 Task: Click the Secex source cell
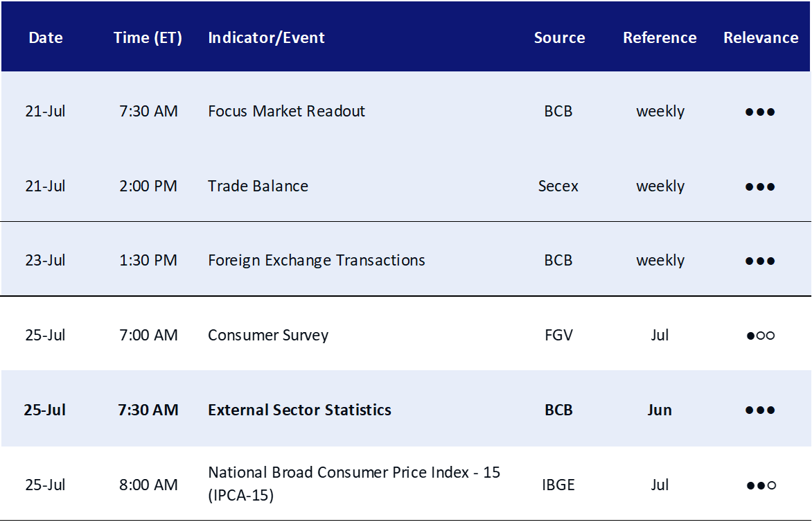click(x=558, y=186)
